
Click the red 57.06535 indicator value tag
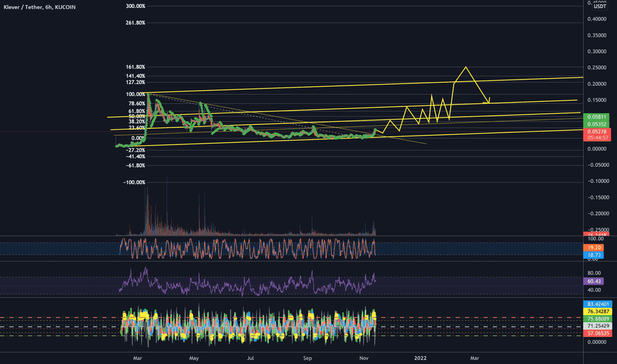pyautogui.click(x=598, y=334)
